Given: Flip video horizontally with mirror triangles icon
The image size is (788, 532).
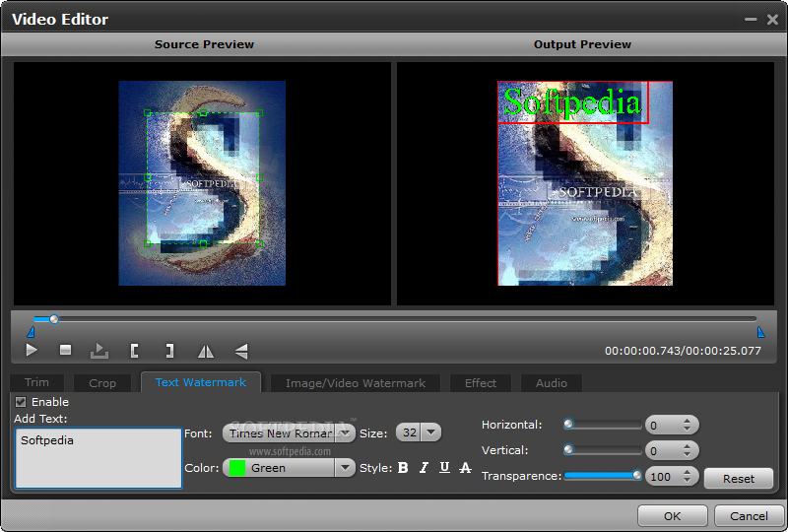Looking at the screenshot, I should (x=206, y=351).
